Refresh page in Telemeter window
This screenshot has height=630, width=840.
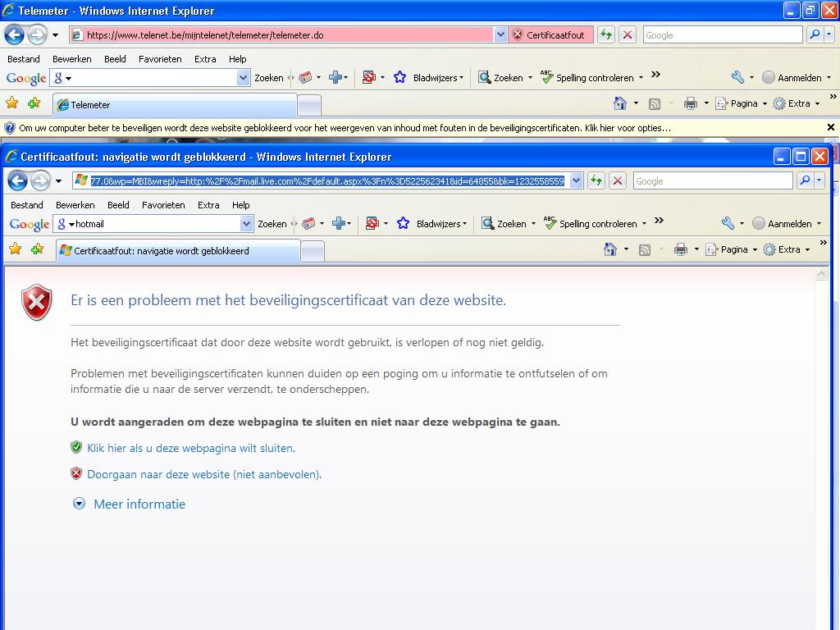(606, 34)
